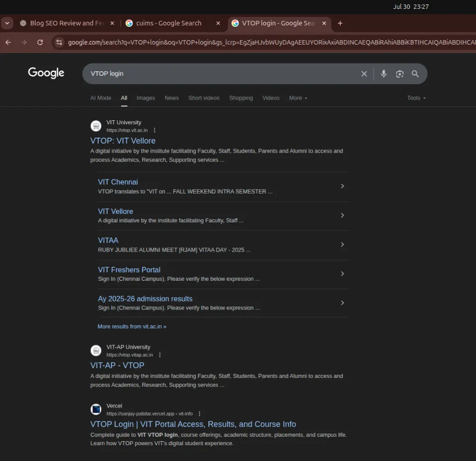
Task: Switch to AI Mode
Action: (100, 98)
